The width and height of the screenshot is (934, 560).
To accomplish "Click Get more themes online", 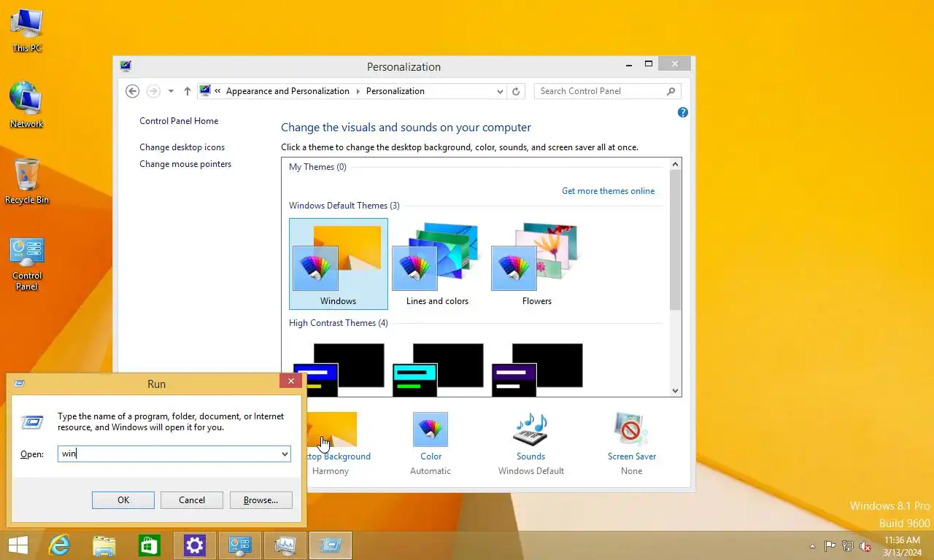I will 608,191.
